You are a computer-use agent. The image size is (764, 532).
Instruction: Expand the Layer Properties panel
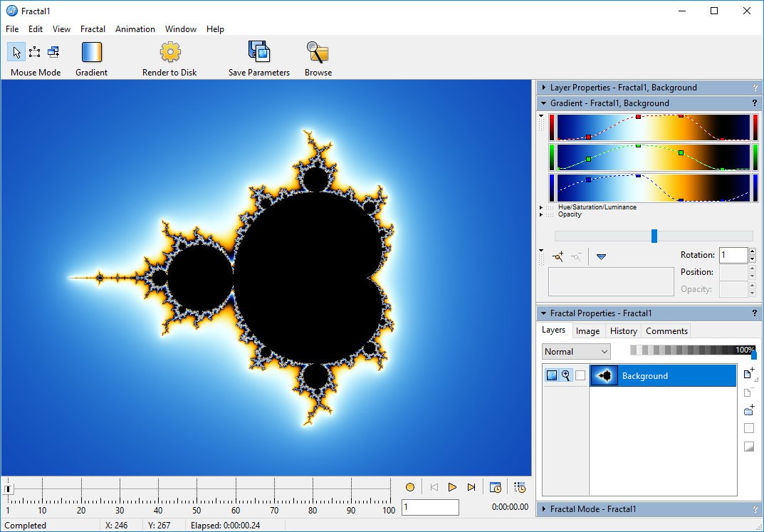(543, 88)
